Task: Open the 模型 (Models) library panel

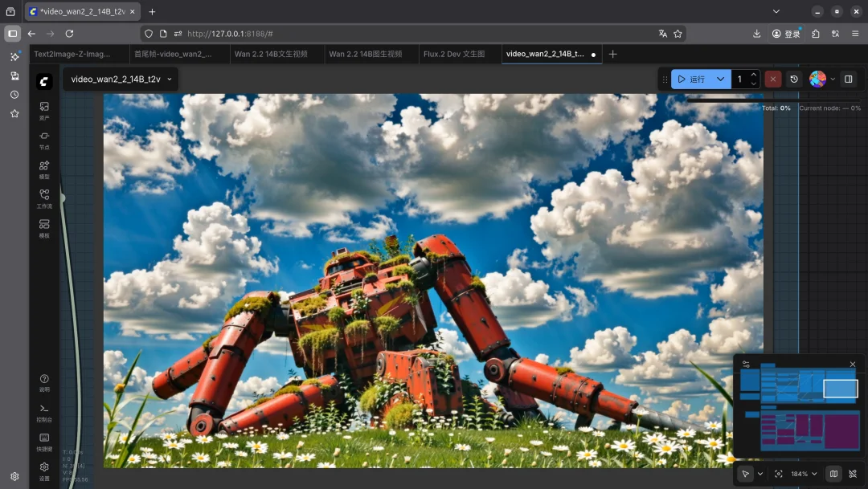Action: [x=44, y=169]
